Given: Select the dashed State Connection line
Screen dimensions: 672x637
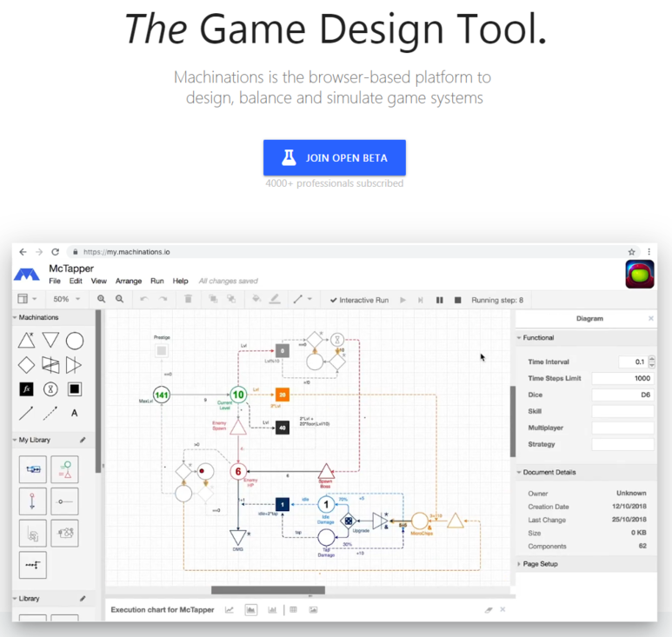Looking at the screenshot, I should (50, 413).
